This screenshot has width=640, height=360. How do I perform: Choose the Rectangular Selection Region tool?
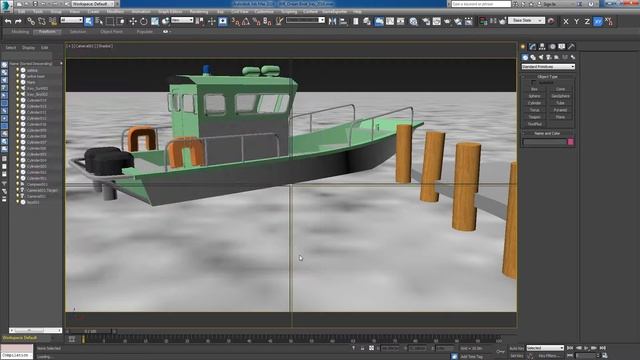click(x=110, y=21)
